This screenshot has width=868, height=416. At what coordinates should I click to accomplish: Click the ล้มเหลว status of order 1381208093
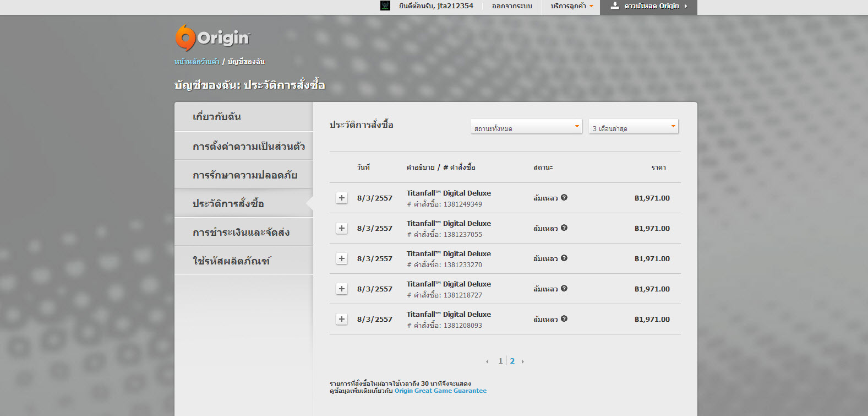click(x=545, y=319)
